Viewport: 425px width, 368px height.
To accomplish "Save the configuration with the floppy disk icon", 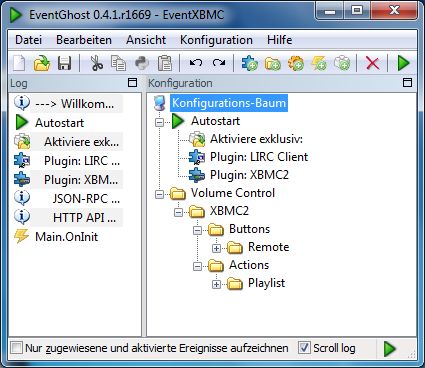I will click(x=65, y=63).
